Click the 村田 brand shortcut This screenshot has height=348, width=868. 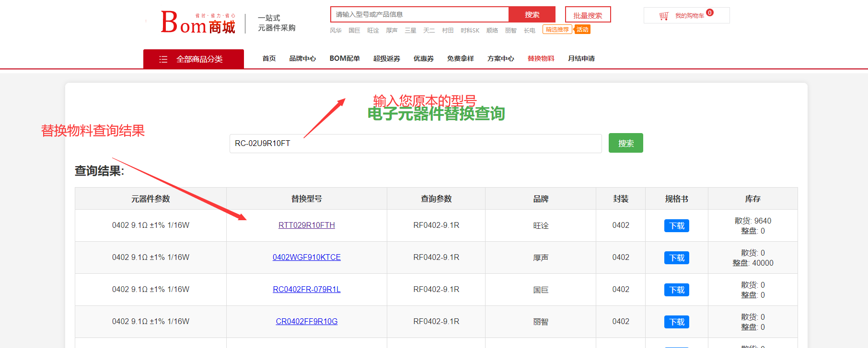448,30
